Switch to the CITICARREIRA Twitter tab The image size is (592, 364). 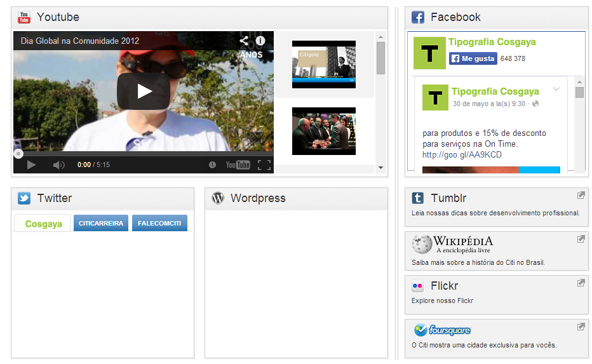[x=101, y=224]
